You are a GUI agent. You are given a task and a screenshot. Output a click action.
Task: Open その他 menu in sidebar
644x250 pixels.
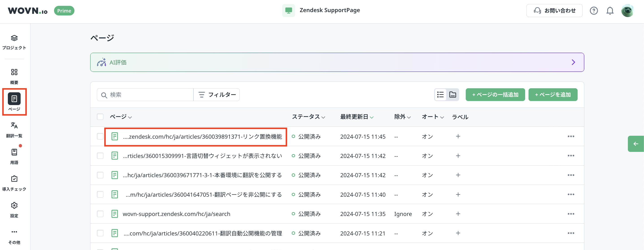pyautogui.click(x=14, y=232)
